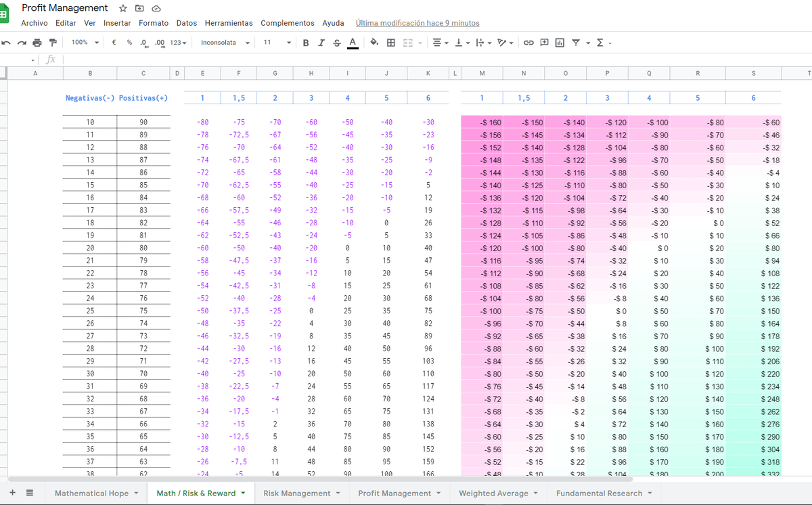Format as currency with euro icon

click(114, 42)
